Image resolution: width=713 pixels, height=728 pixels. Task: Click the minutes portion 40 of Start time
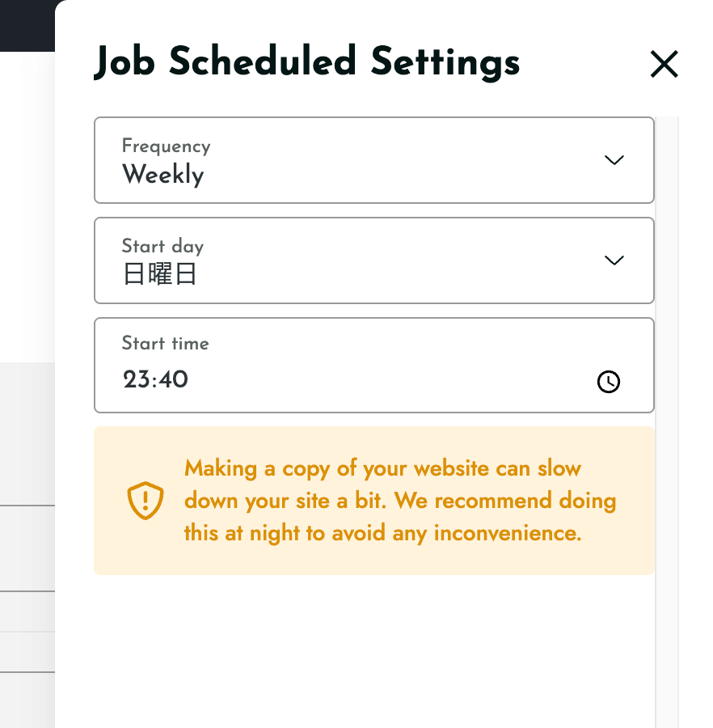pyautogui.click(x=173, y=379)
